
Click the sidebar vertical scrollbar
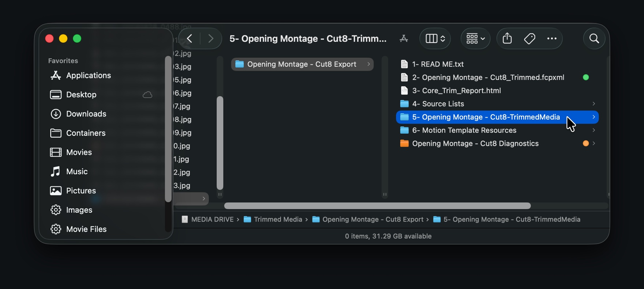click(168, 129)
